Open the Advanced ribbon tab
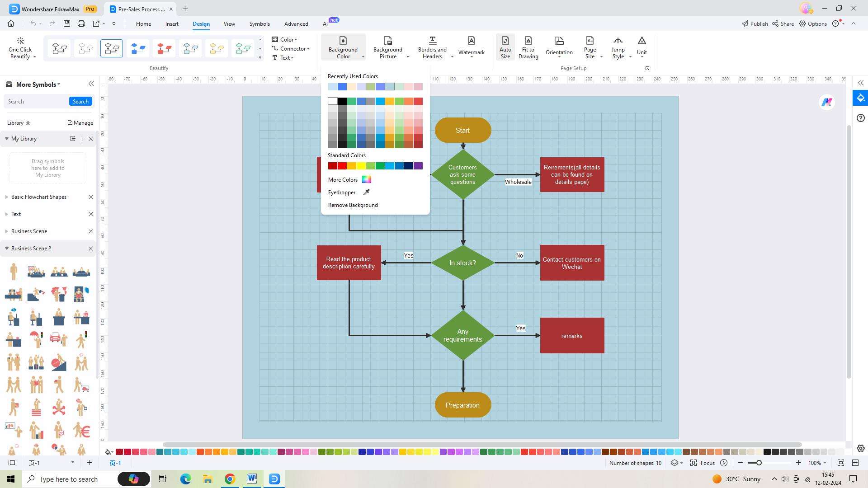Image resolution: width=868 pixels, height=488 pixels. (296, 23)
